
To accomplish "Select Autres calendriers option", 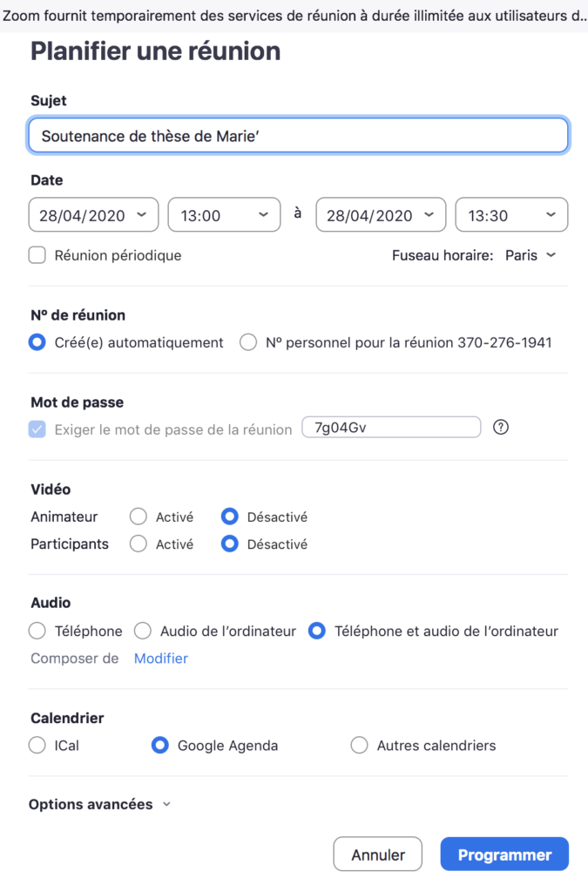I will [x=360, y=746].
